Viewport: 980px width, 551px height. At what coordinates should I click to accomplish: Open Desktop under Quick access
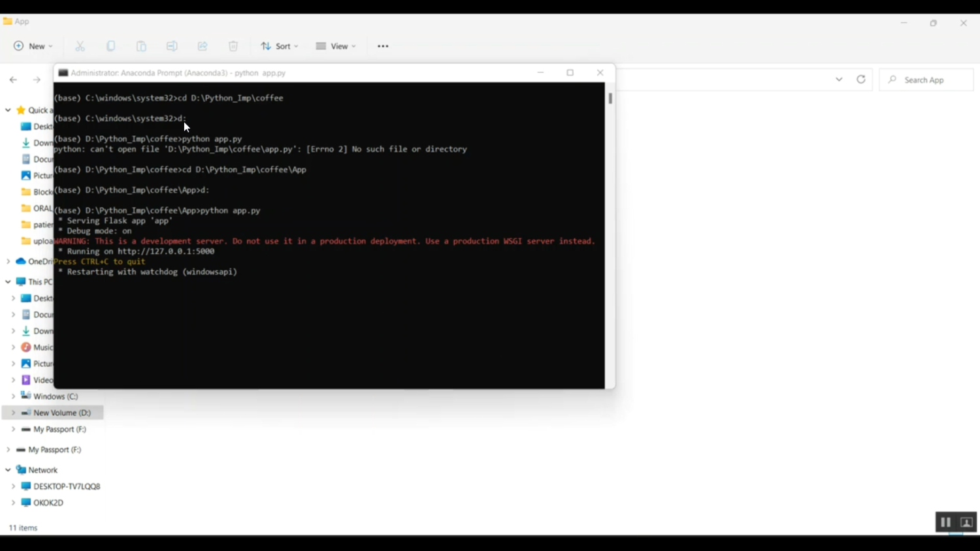37,127
